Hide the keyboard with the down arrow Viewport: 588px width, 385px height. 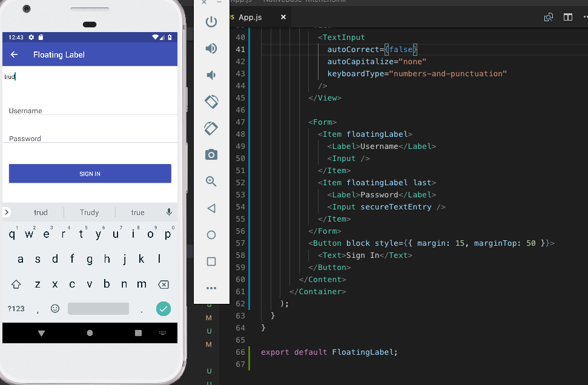[x=41, y=332]
